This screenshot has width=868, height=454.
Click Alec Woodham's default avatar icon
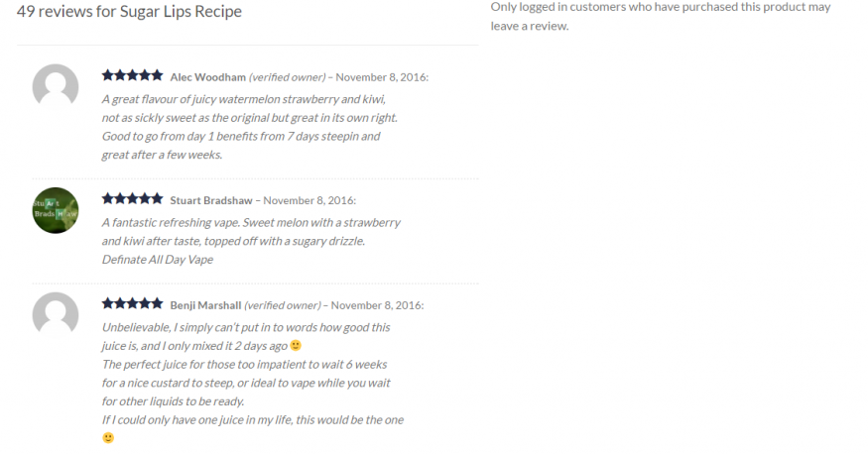click(56, 86)
